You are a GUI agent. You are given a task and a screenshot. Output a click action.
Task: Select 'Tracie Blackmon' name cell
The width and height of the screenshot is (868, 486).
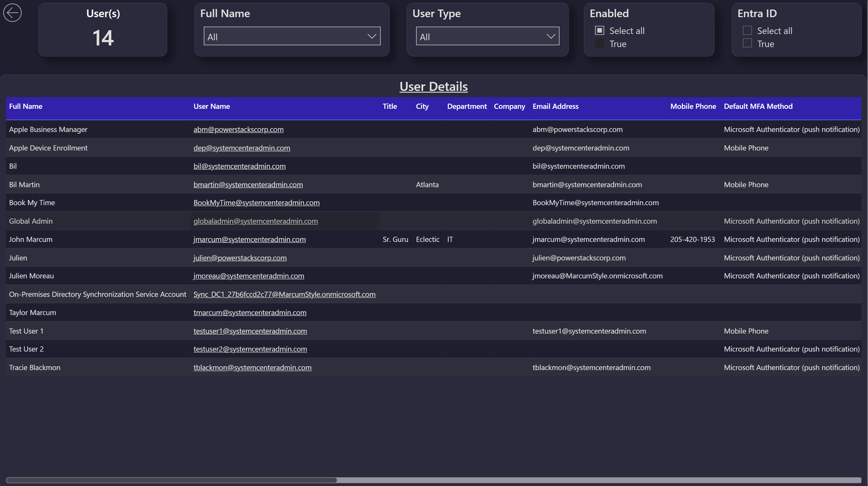(x=35, y=367)
